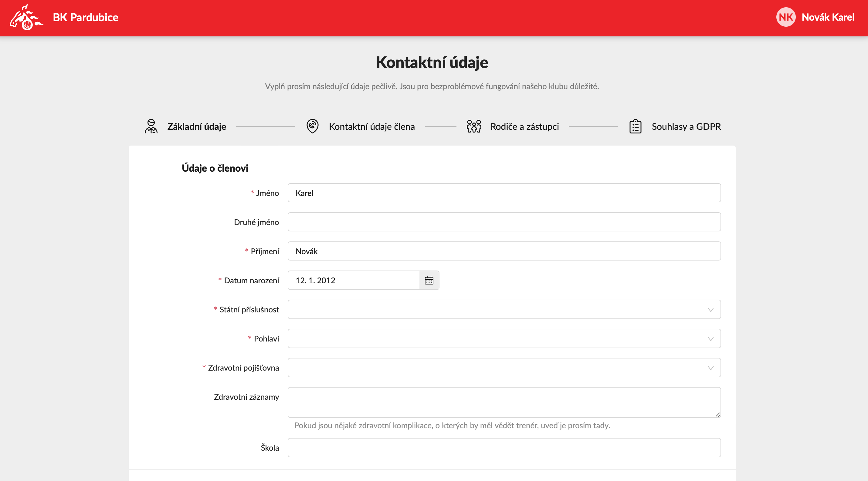Click the Datum narození label
This screenshot has width=868, height=481.
coord(251,281)
